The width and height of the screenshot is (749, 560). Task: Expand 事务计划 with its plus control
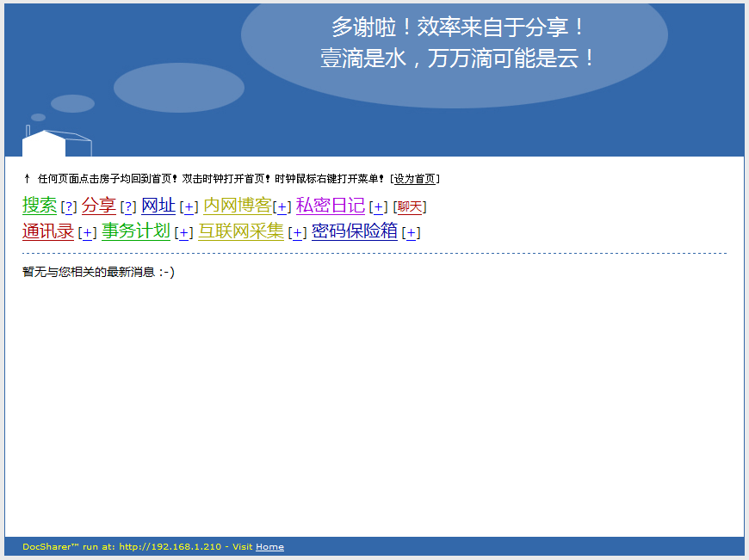click(182, 231)
